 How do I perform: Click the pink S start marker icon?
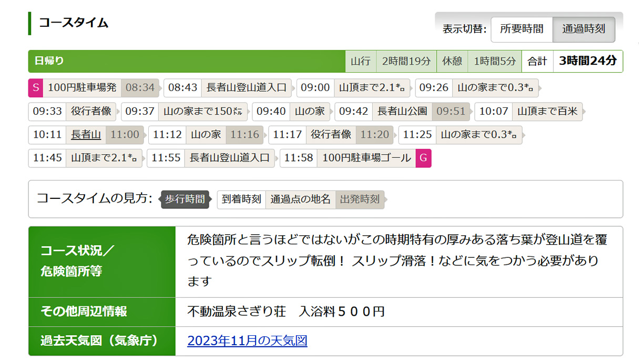point(35,87)
